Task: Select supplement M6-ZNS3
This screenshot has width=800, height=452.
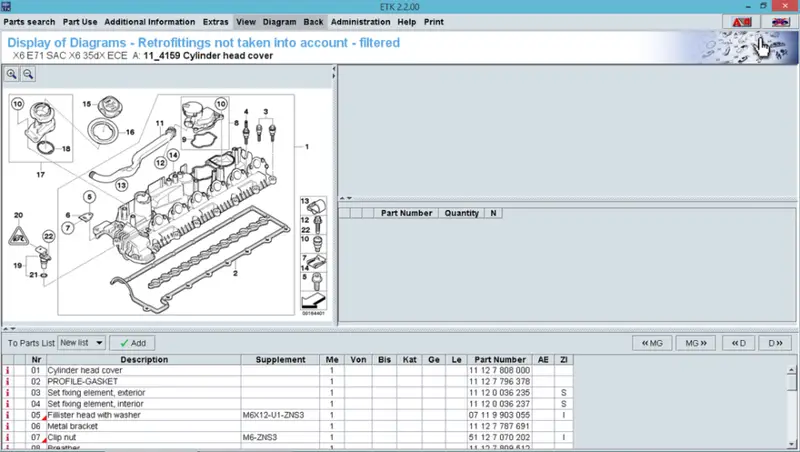Action: coord(260,438)
